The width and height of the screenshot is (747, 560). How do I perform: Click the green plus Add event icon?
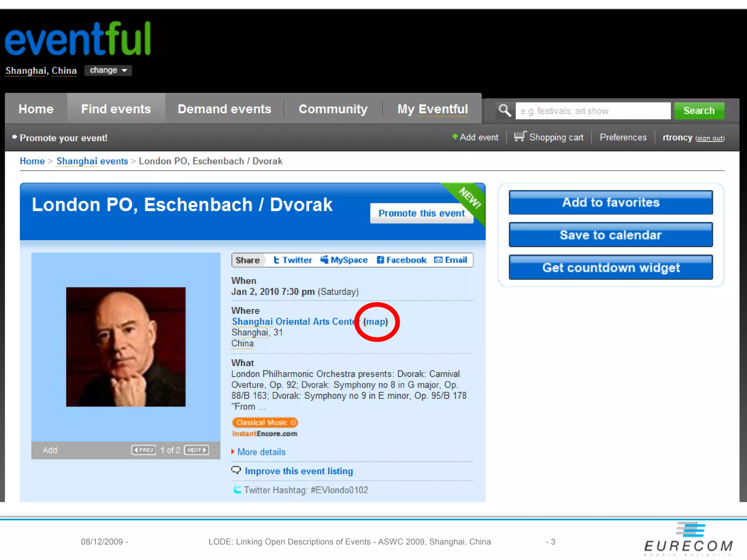click(x=455, y=136)
